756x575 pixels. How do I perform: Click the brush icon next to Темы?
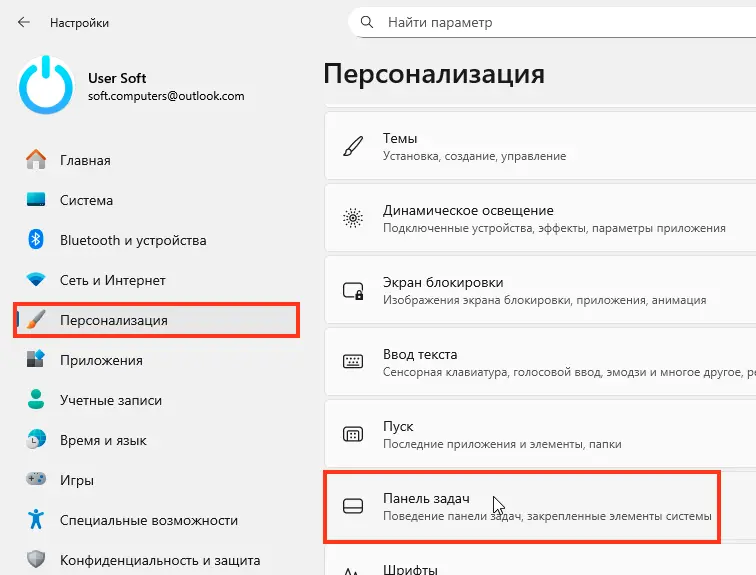click(352, 147)
